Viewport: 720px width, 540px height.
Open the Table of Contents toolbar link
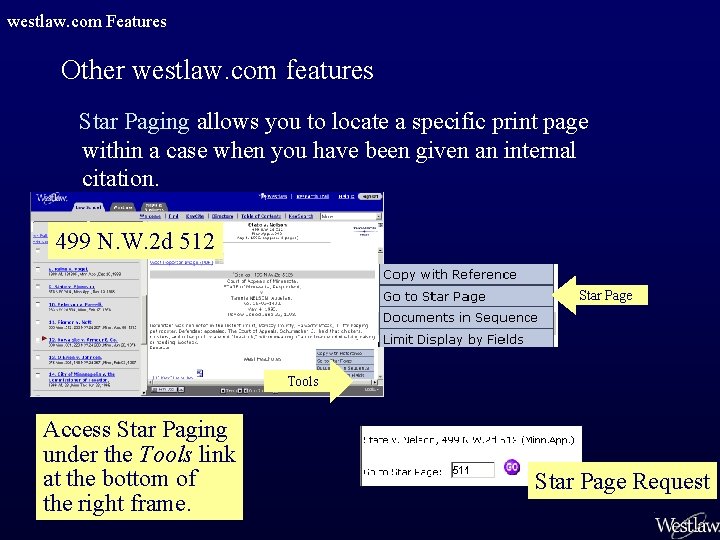261,216
